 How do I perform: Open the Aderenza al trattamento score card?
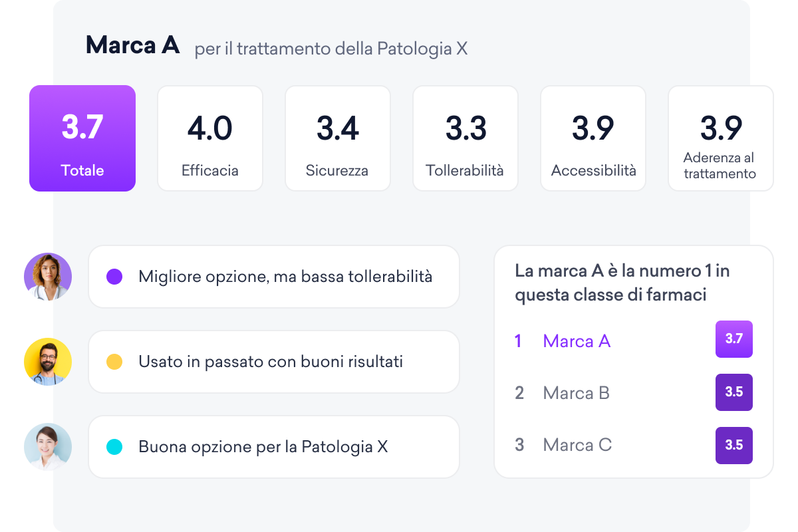(x=721, y=138)
